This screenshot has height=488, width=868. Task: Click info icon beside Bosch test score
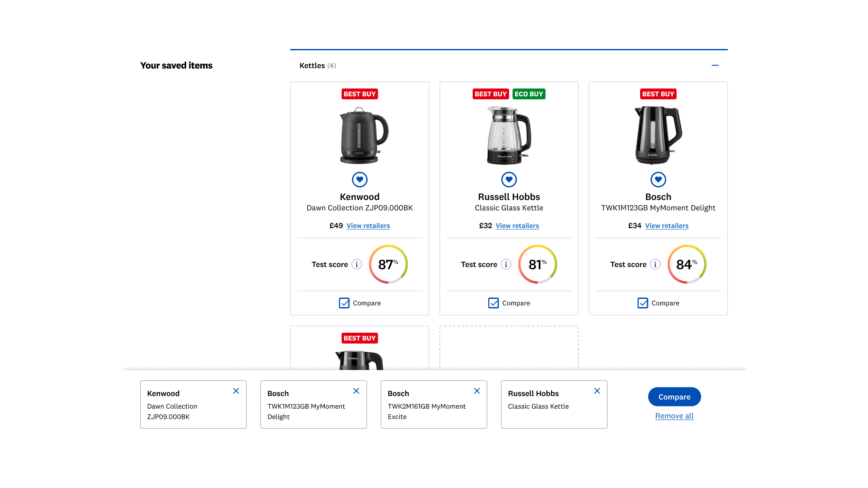655,264
